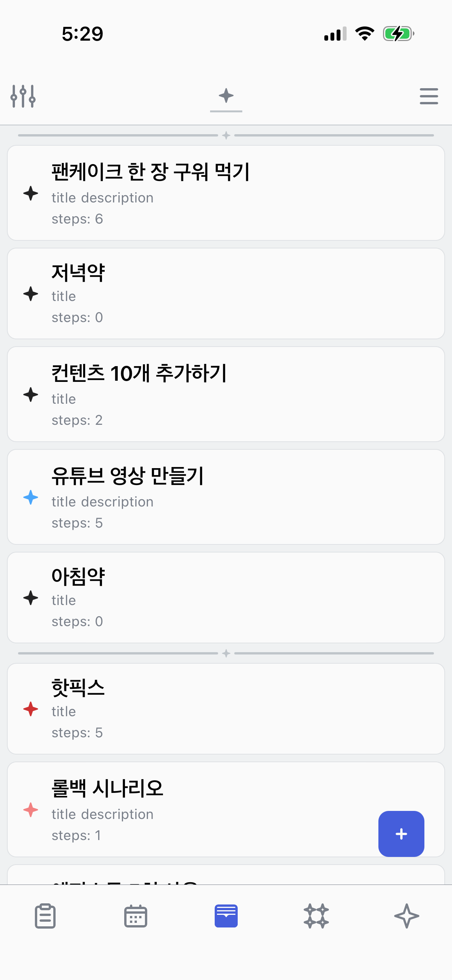Tap the blue plus add button
The height and width of the screenshot is (980, 452).
coord(401,834)
